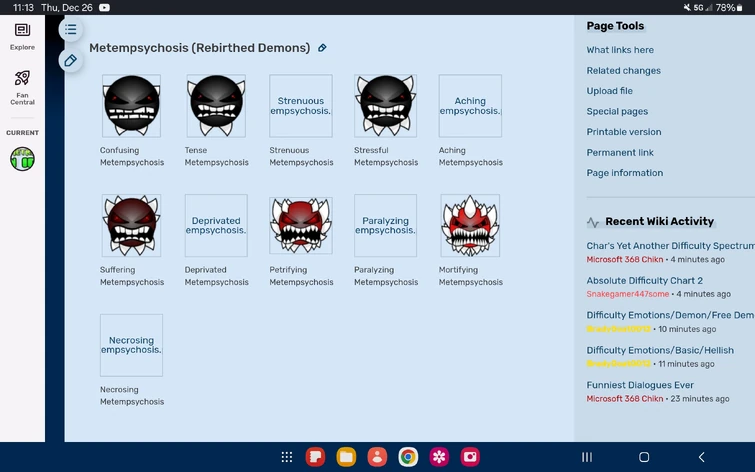Click Necrosing Metempsychosis placeholder image link
755x472 pixels.
tap(131, 345)
